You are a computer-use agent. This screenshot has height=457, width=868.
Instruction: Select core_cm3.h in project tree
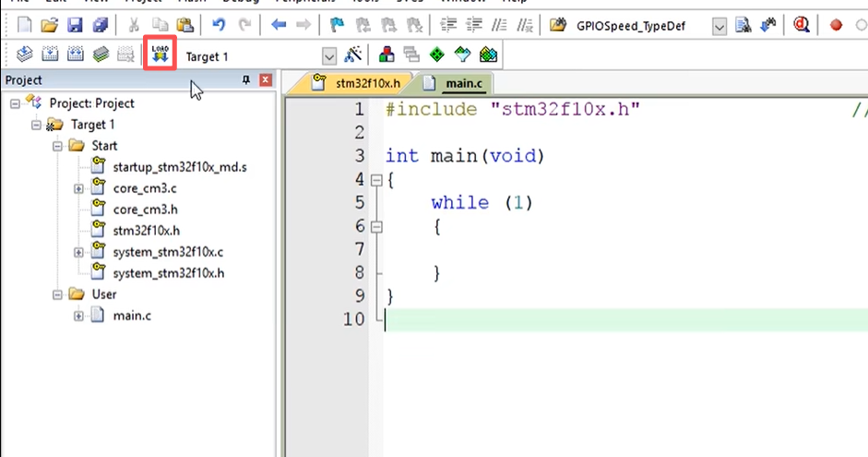[x=145, y=210]
